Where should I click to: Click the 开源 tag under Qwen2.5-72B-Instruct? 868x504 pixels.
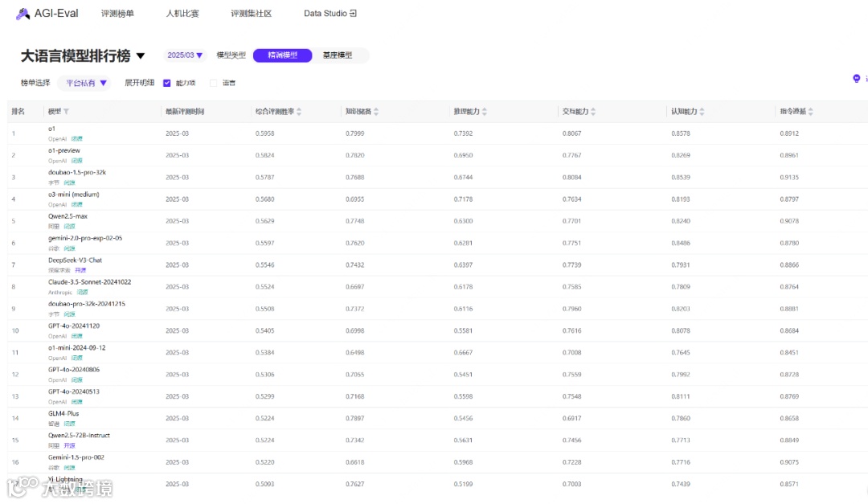[x=69, y=446]
